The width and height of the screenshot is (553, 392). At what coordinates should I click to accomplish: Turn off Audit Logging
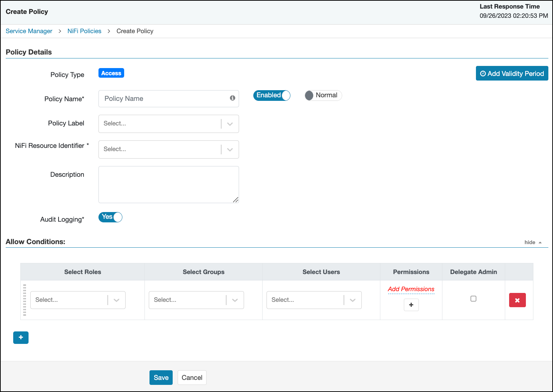(x=110, y=217)
